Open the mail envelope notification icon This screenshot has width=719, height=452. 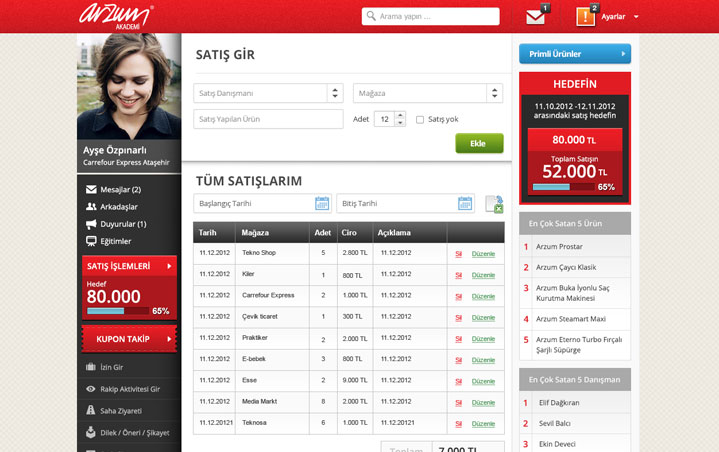535,16
